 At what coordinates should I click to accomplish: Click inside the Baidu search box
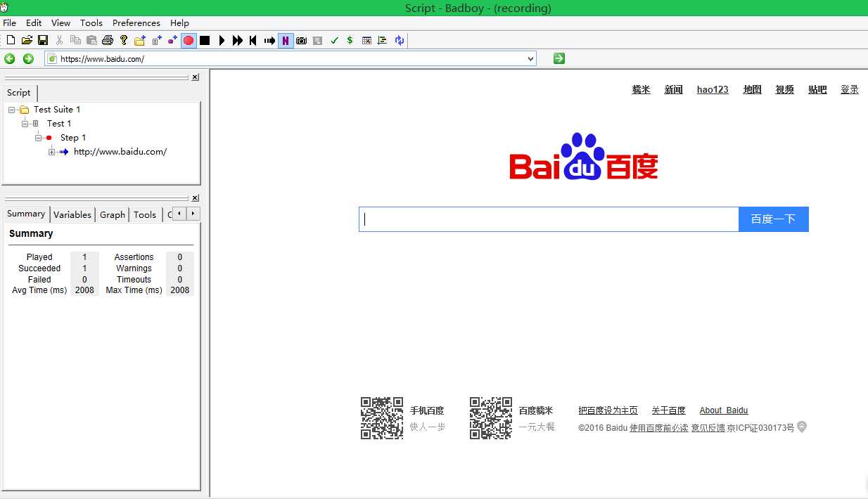(x=549, y=219)
